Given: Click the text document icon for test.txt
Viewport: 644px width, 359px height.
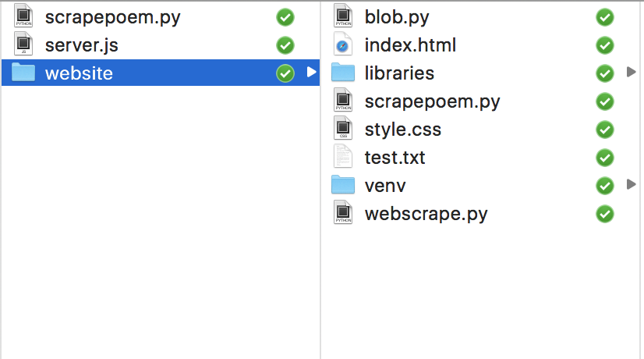Looking at the screenshot, I should coord(343,156).
